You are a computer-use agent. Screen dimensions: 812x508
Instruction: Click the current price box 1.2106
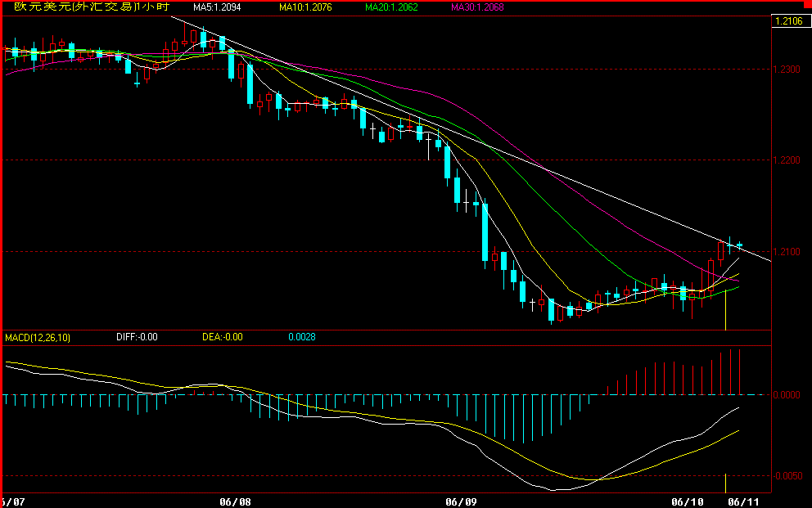[x=787, y=22]
